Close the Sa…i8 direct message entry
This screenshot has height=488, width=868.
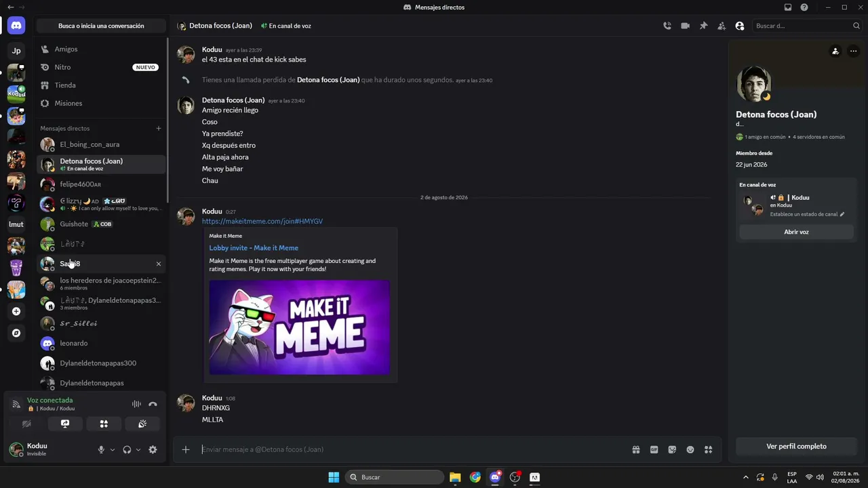(159, 264)
